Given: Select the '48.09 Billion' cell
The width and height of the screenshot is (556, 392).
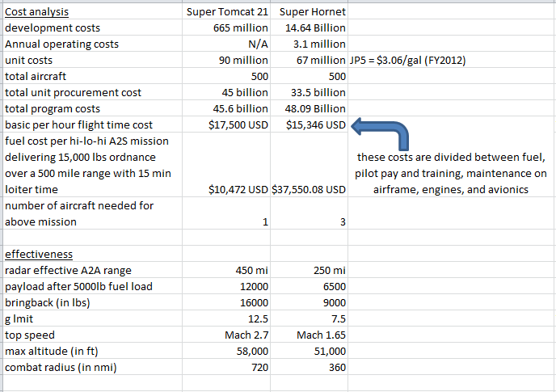Looking at the screenshot, I should (x=310, y=108).
